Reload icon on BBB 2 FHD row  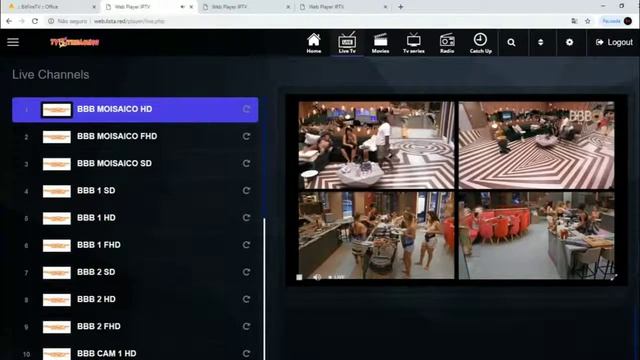246,326
